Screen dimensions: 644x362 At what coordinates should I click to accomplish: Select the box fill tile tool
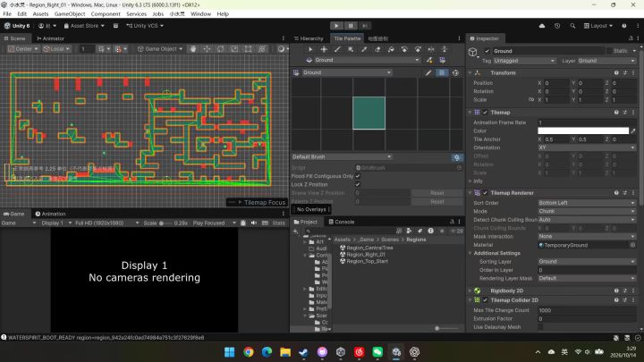click(x=351, y=49)
